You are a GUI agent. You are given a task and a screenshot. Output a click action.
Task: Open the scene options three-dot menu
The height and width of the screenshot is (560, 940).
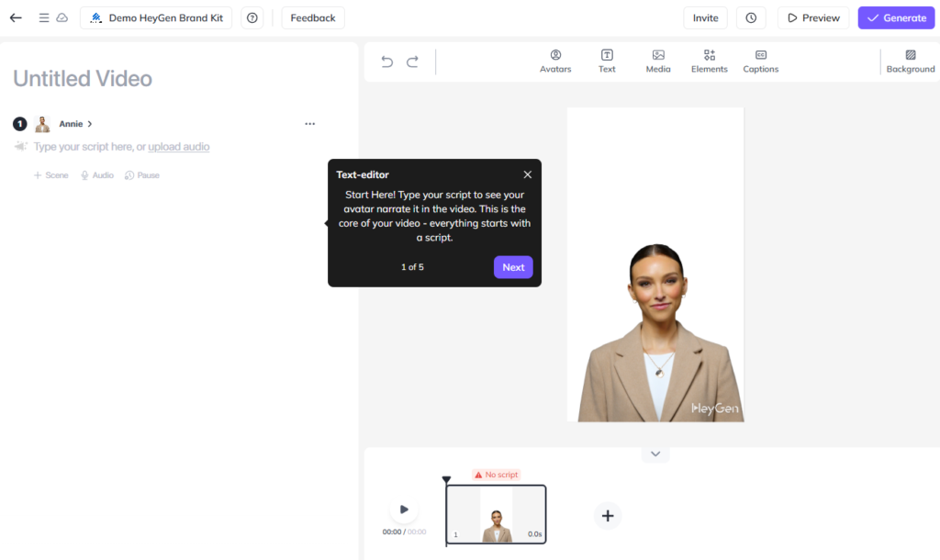310,124
